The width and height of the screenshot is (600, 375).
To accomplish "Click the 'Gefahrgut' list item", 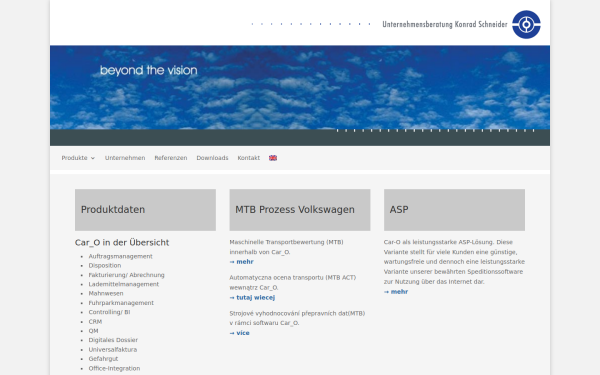I will click(x=103, y=359).
